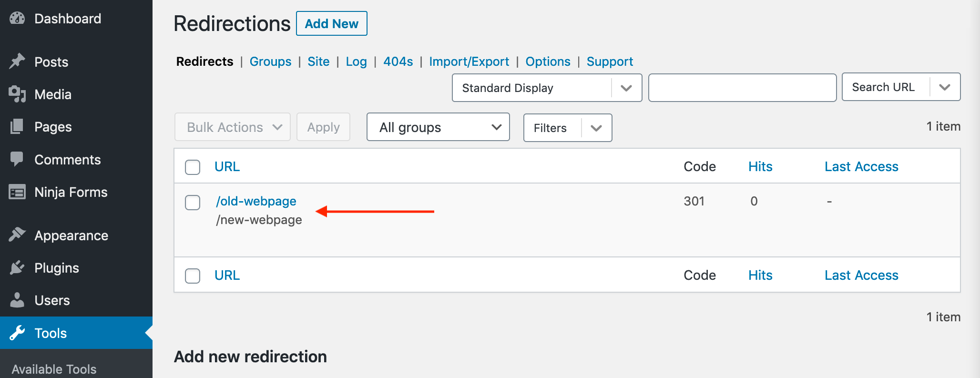Open the Support tab

coord(610,61)
